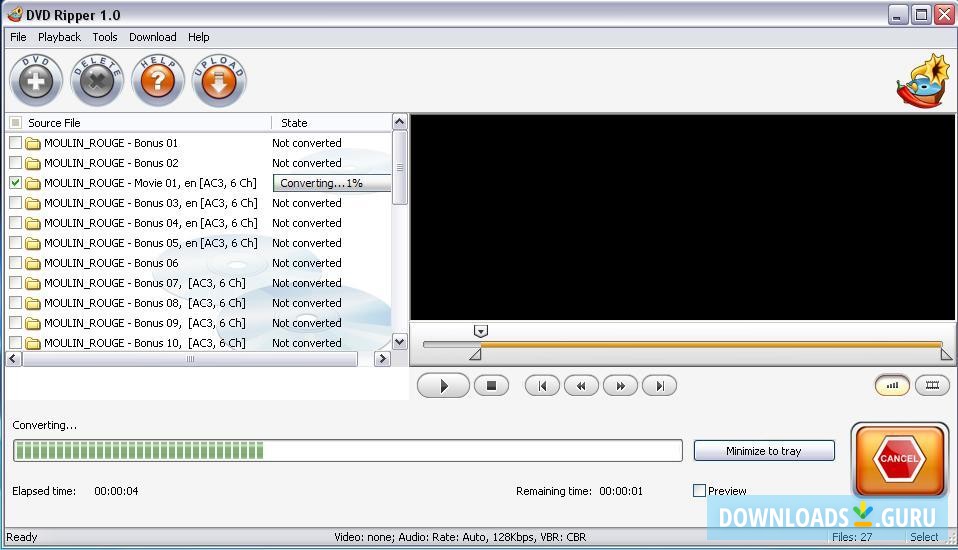Click the trim end marker on timeline
958x550 pixels.
(x=946, y=354)
